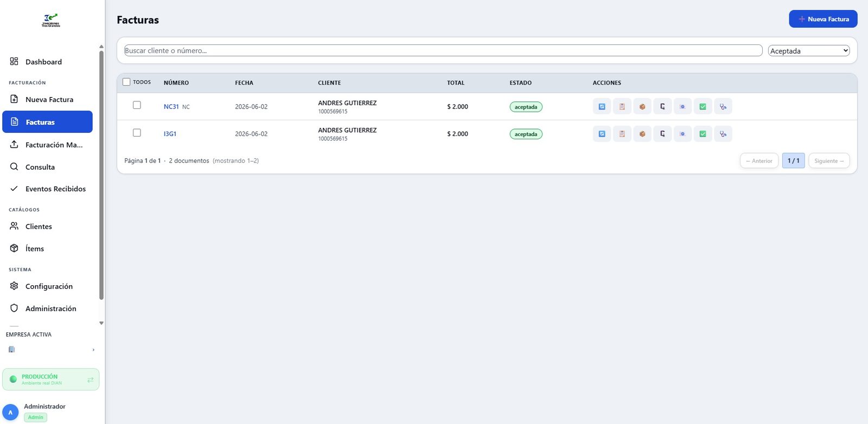Viewport: 868px width, 424px height.
Task: Click the sidebar scroll-up arrow
Action: 101,47
